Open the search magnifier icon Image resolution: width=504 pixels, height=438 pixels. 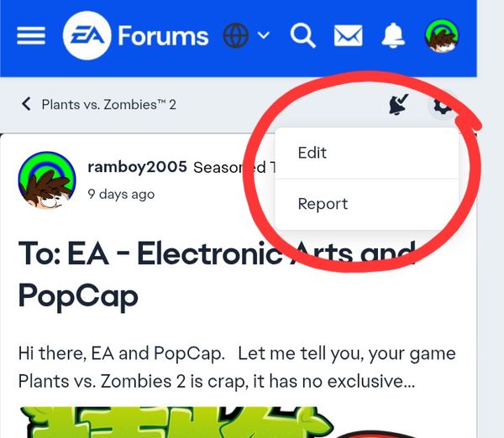coord(302,35)
